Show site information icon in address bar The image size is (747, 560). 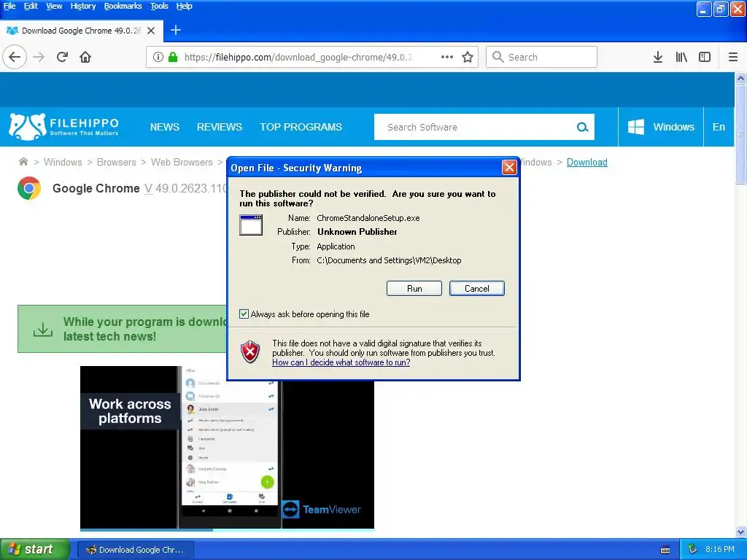point(158,57)
